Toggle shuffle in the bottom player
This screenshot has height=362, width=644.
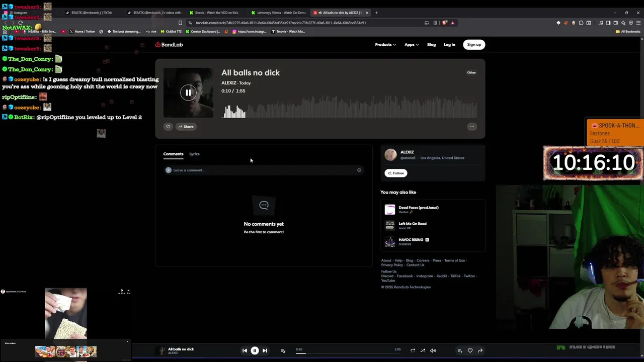point(423,350)
